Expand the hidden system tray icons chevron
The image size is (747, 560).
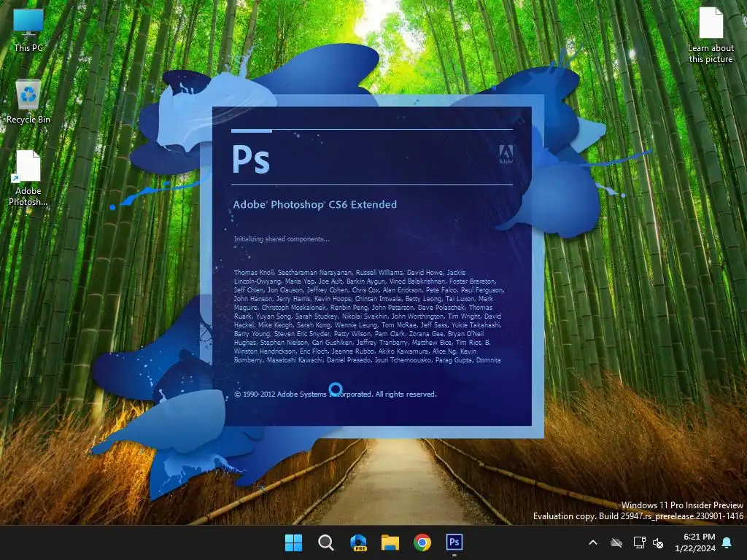[593, 542]
